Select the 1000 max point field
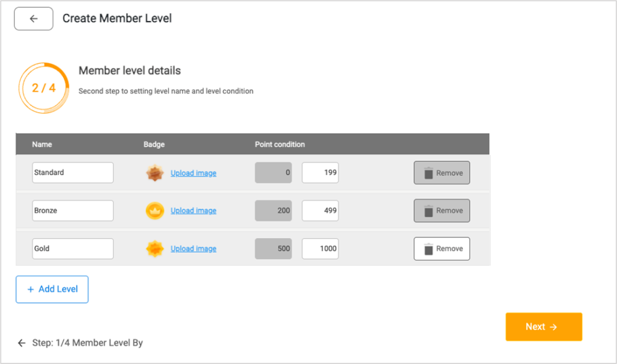 click(x=321, y=249)
